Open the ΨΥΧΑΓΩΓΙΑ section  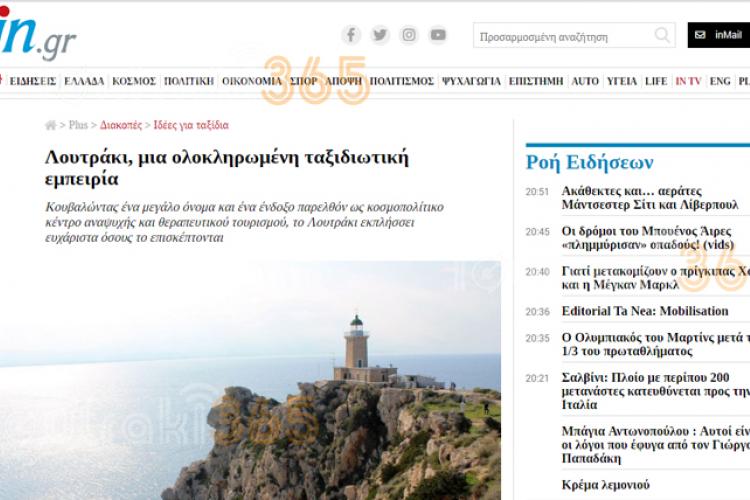[x=471, y=81]
